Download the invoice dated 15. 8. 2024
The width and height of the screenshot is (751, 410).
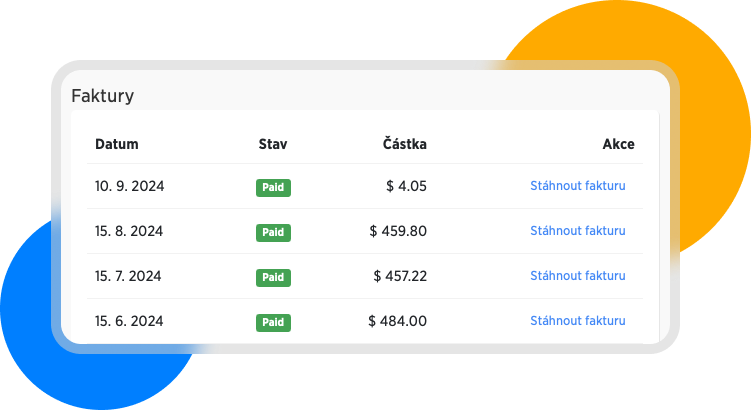pos(577,231)
